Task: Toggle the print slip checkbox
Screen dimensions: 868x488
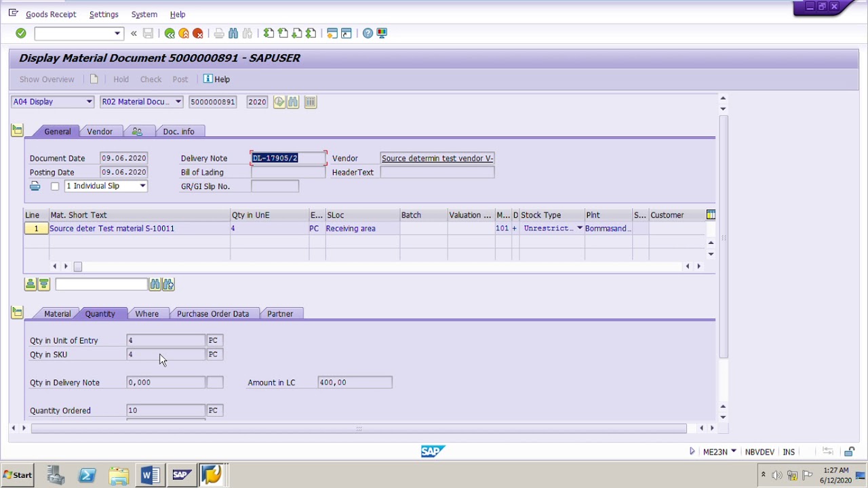Action: point(55,186)
